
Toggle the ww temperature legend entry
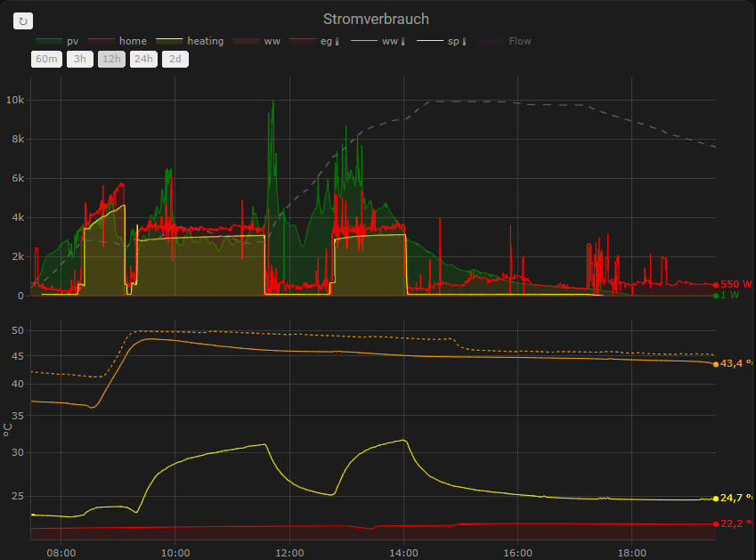[379, 41]
